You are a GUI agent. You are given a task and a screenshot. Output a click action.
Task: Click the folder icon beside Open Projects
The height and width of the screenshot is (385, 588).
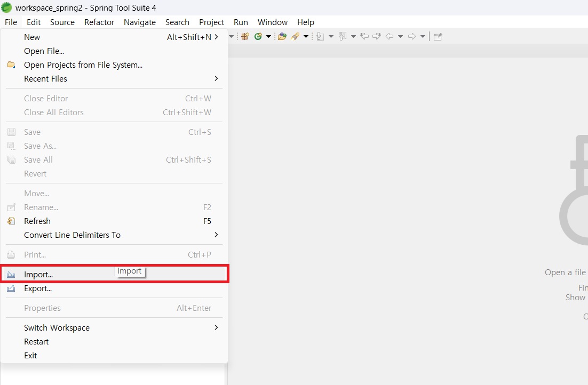11,65
